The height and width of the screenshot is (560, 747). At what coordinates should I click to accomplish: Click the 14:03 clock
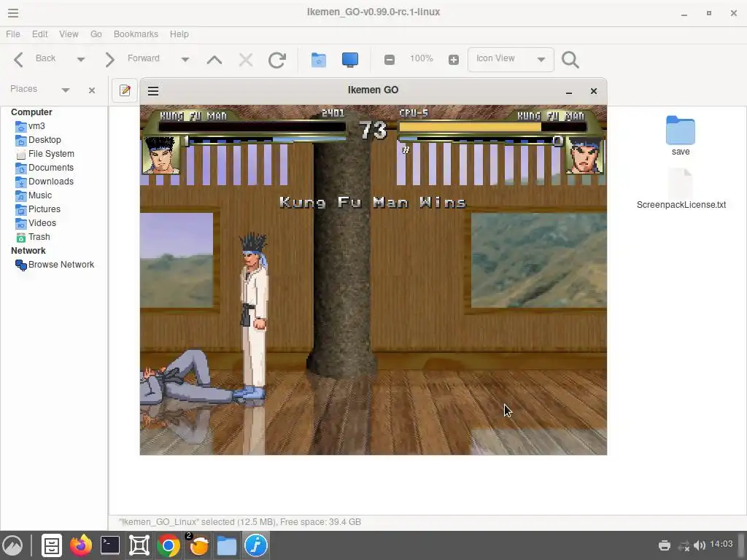pyautogui.click(x=721, y=544)
